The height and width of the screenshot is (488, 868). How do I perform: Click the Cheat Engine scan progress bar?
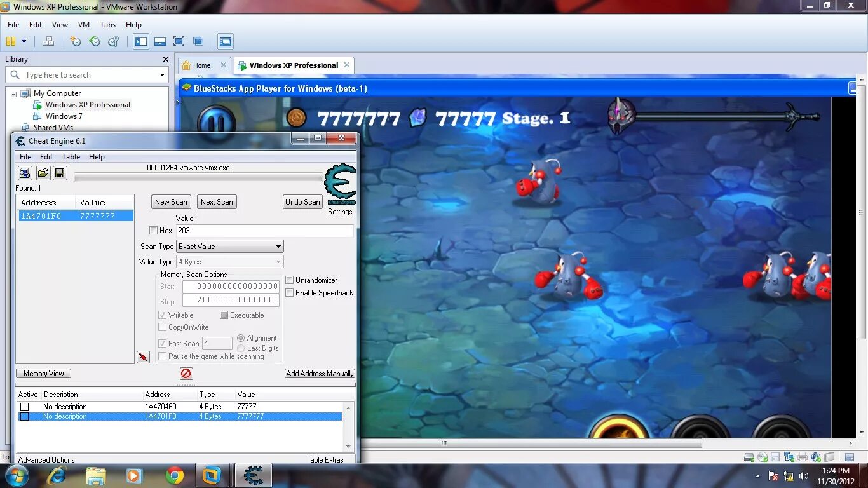point(198,178)
